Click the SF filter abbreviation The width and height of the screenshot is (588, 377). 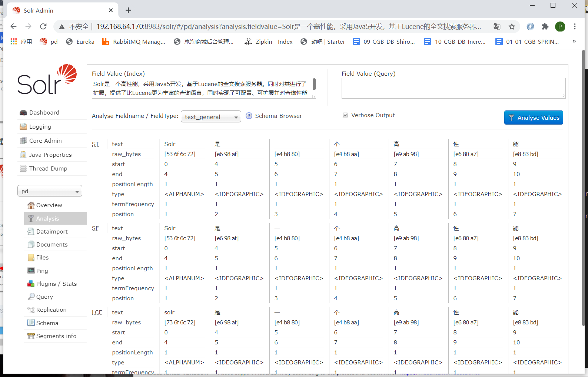(x=96, y=228)
